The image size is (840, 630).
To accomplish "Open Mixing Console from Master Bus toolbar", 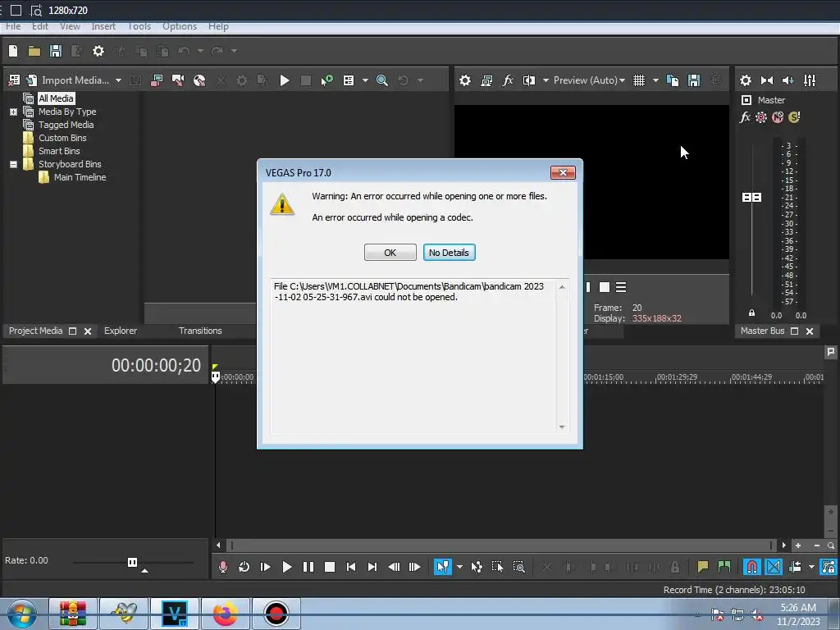I will [x=810, y=80].
